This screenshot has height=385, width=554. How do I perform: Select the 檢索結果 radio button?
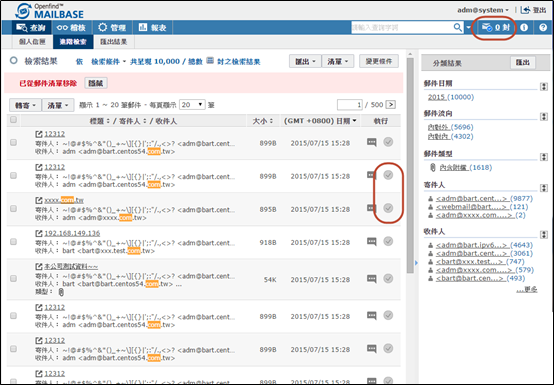14,61
